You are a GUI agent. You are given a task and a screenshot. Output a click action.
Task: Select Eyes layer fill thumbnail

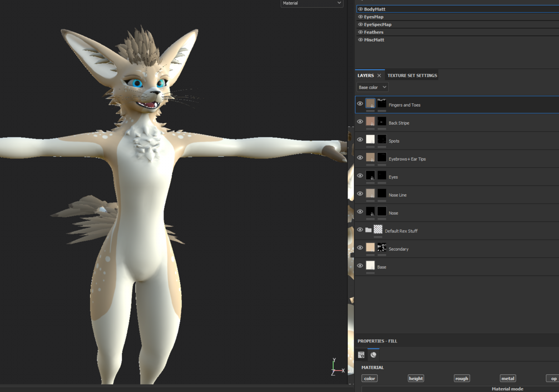(370, 176)
